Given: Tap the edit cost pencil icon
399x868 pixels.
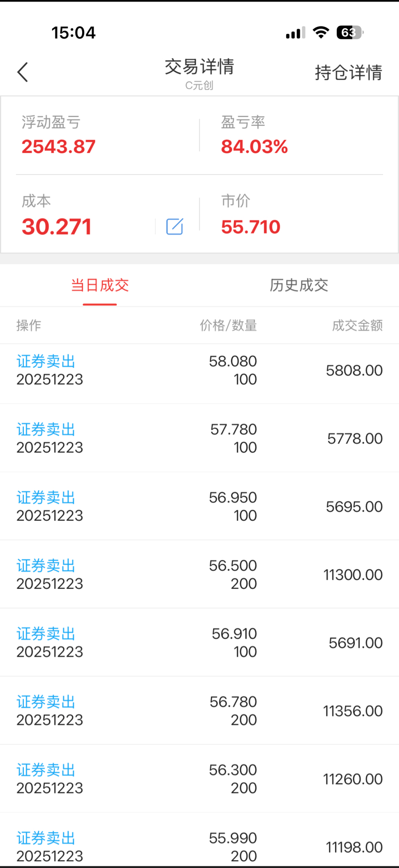Looking at the screenshot, I should click(x=175, y=226).
